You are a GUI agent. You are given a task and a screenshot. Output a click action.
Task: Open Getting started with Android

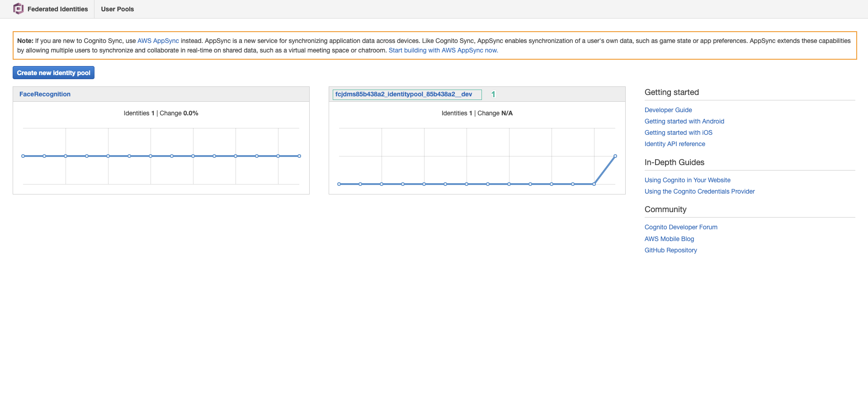click(x=684, y=121)
